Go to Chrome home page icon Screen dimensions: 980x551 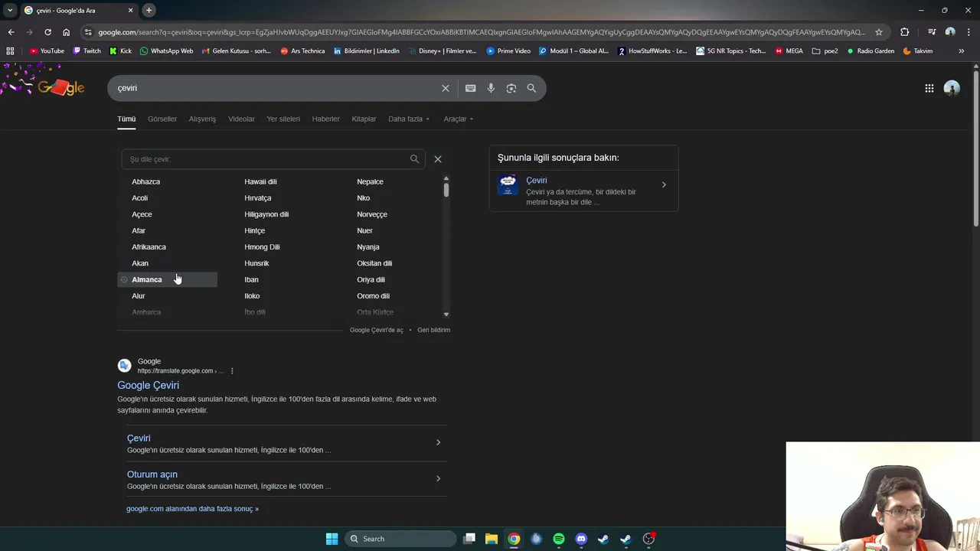(x=66, y=32)
